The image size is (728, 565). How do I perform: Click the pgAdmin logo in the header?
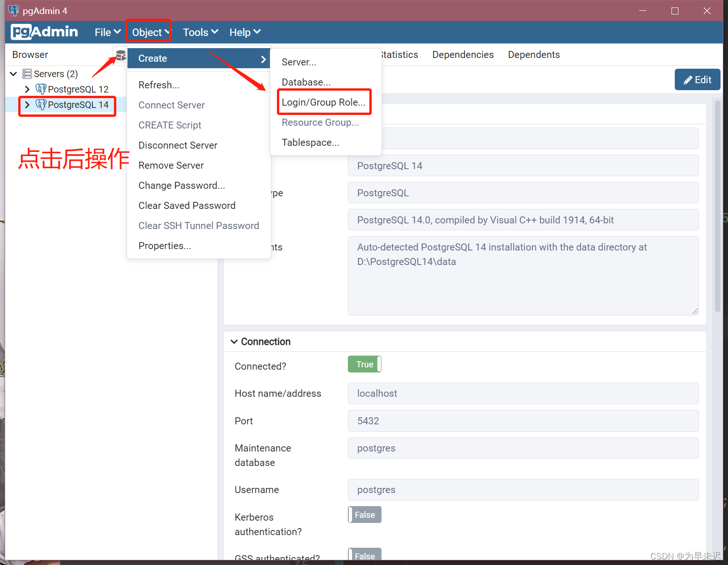[x=44, y=32]
